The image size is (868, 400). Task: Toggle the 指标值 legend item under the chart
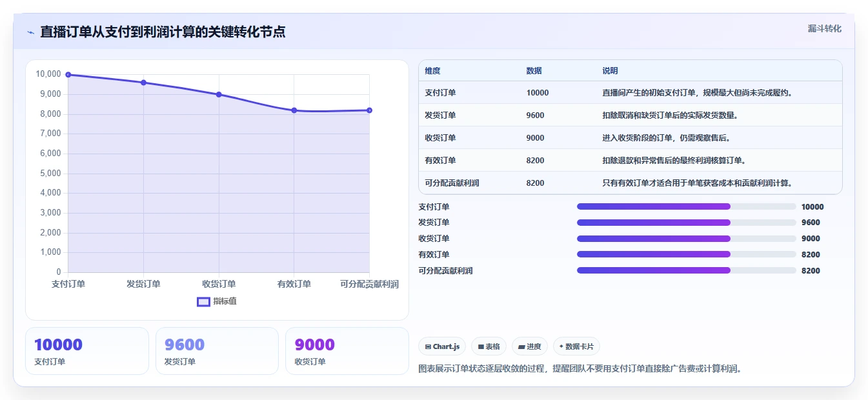[217, 301]
